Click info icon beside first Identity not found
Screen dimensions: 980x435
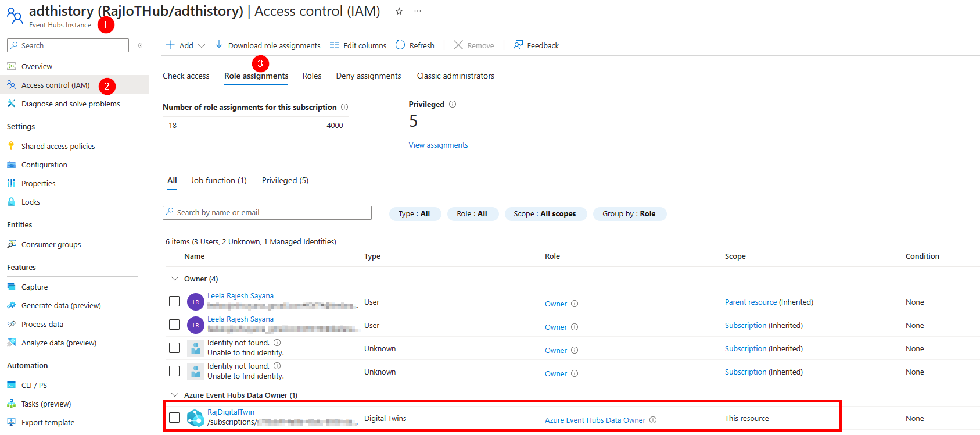coord(277,343)
